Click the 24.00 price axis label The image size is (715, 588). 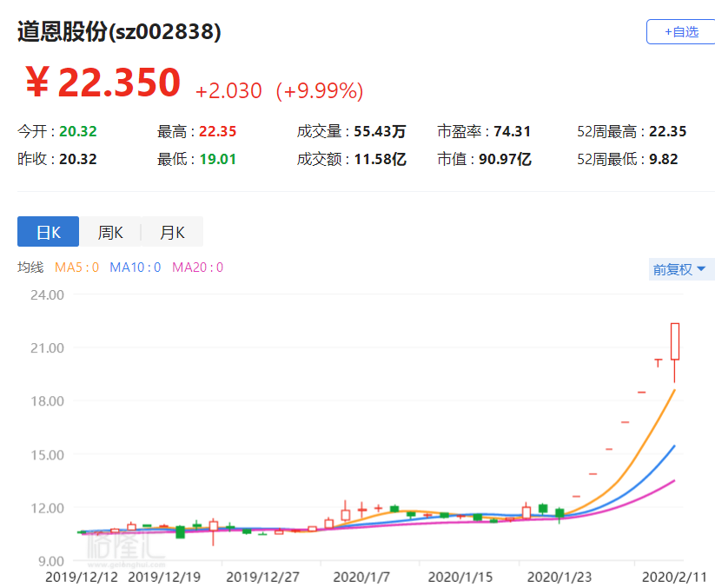click(x=47, y=295)
